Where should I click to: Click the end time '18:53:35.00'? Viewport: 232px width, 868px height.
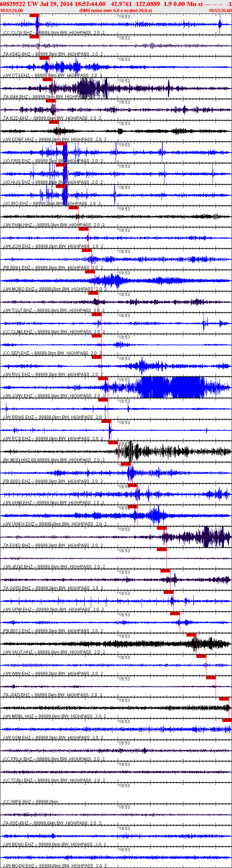point(220,11)
